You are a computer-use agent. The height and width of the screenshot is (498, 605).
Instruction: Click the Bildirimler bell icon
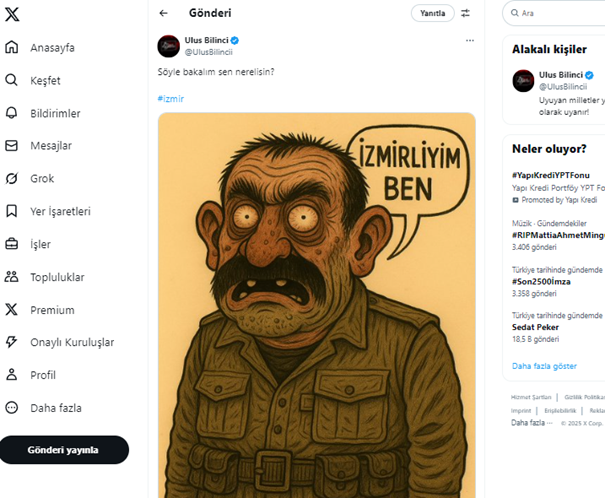(x=12, y=113)
